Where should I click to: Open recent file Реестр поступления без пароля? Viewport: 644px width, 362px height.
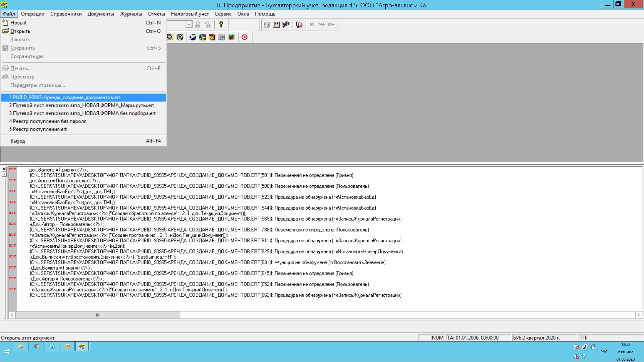pyautogui.click(x=84, y=121)
